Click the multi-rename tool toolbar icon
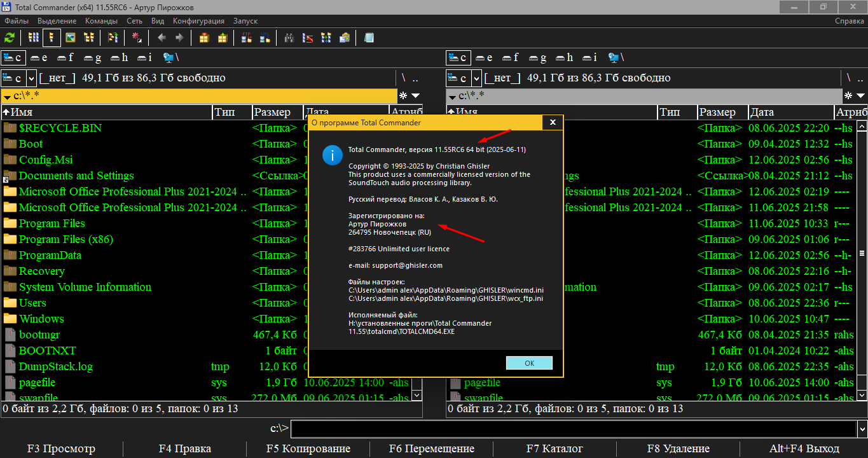The width and height of the screenshot is (868, 458). (308, 38)
